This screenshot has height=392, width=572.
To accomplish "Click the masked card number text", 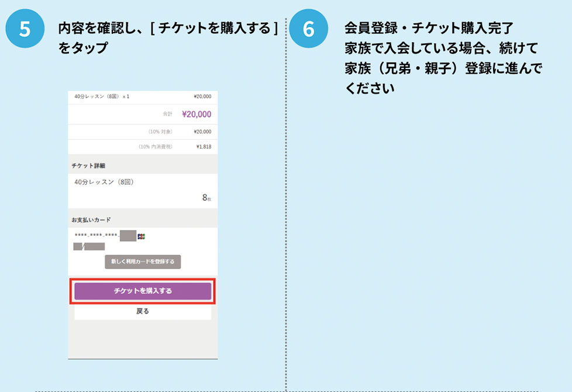I will [x=97, y=236].
